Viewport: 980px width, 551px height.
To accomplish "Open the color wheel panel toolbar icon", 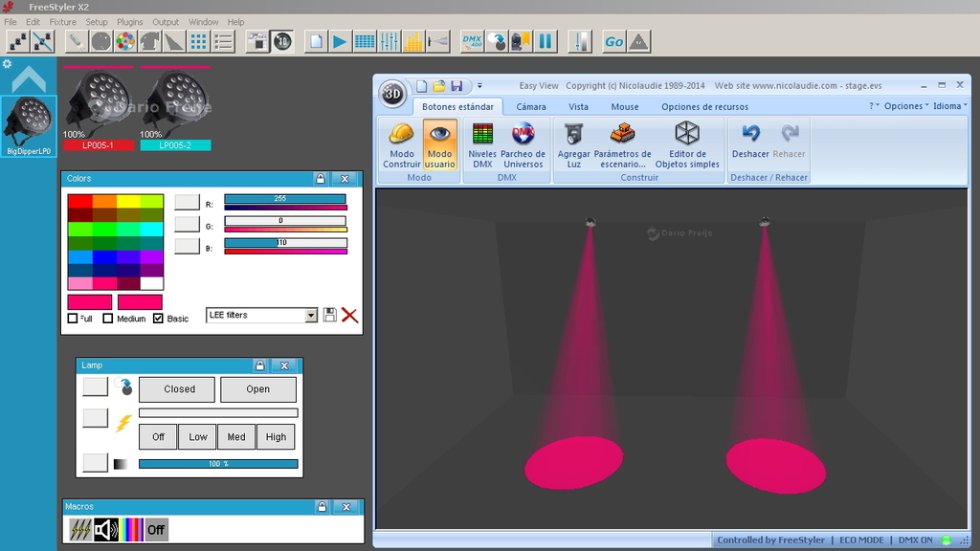I will click(125, 42).
